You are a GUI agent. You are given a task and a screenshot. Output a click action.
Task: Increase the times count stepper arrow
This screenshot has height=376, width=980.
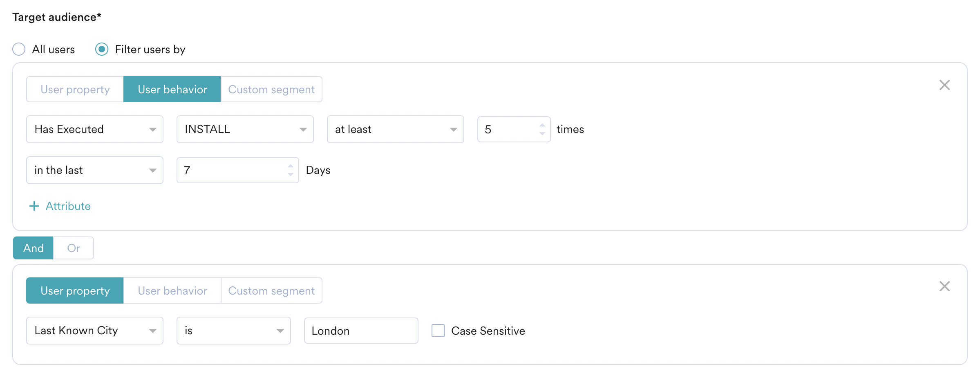coord(542,125)
